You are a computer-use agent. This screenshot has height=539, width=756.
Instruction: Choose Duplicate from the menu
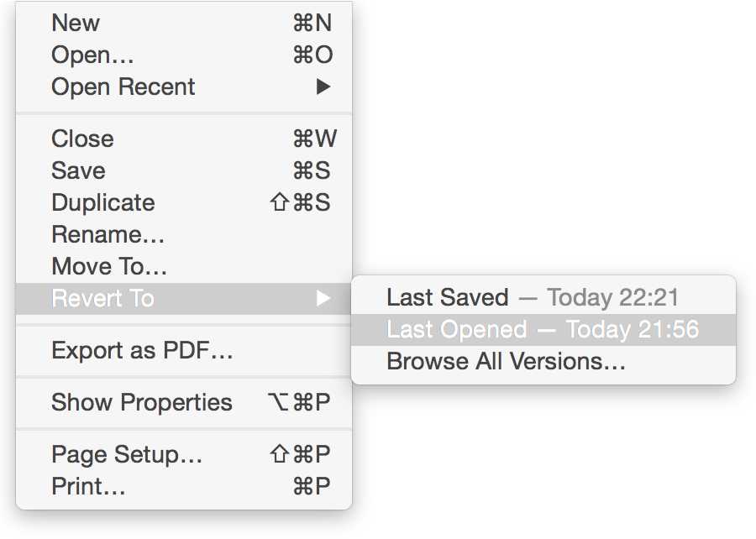(x=184, y=202)
